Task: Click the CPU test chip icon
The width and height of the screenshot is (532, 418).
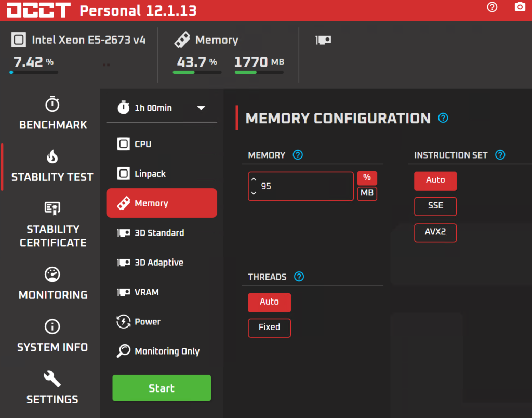Action: point(124,144)
